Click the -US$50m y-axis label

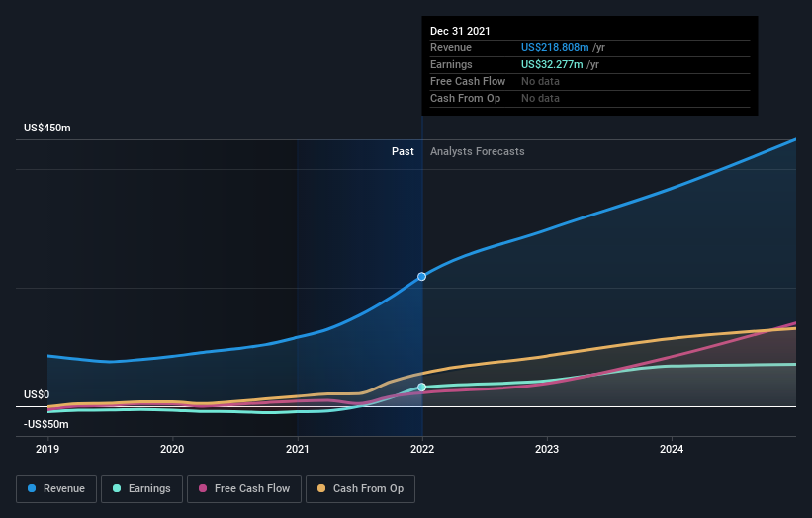(x=46, y=424)
